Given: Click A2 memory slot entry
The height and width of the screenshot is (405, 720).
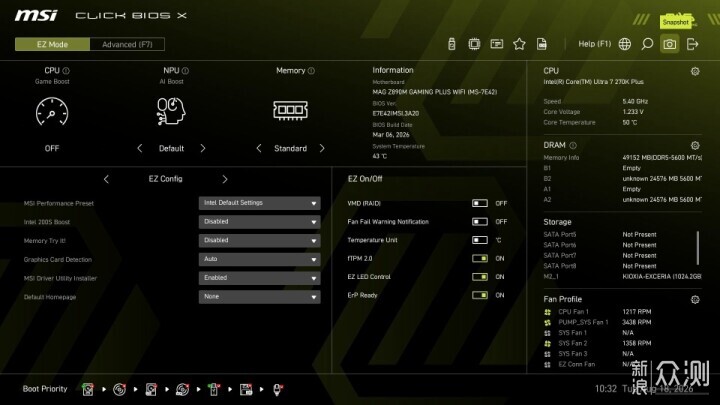Looking at the screenshot, I should point(622,200).
